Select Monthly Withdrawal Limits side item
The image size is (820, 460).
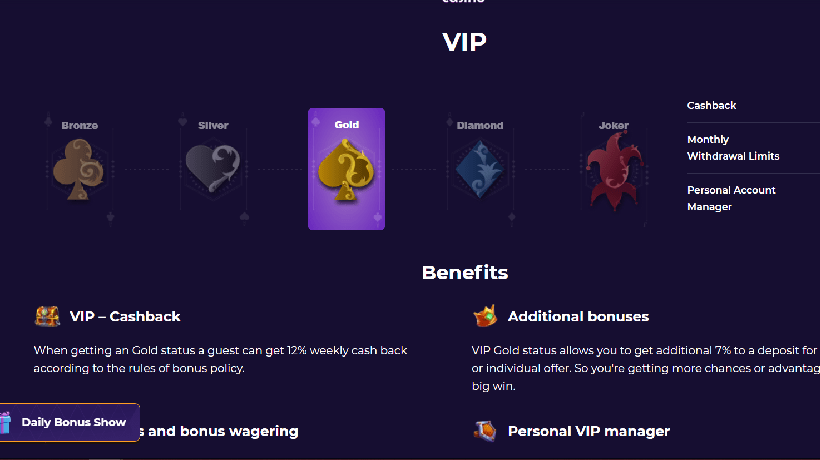tap(733, 148)
